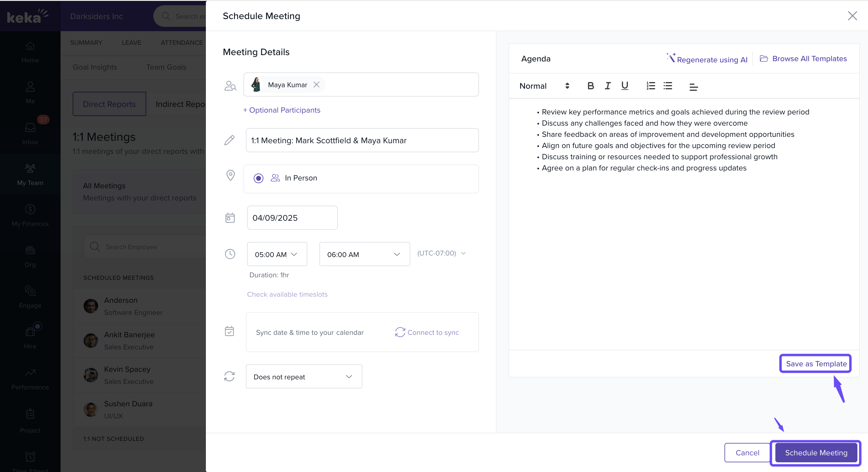Apply italic formatting to agenda text
Viewport: 868px width, 472px height.
click(608, 86)
